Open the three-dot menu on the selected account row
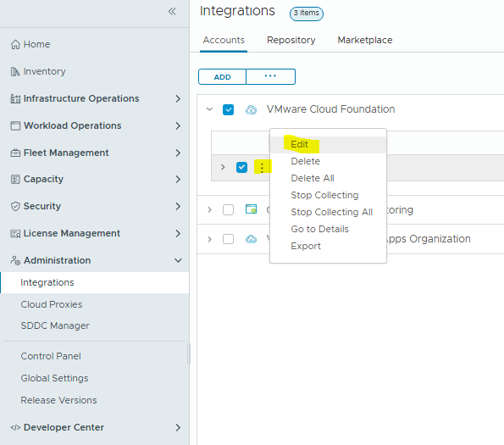The image size is (504, 445). click(x=262, y=168)
